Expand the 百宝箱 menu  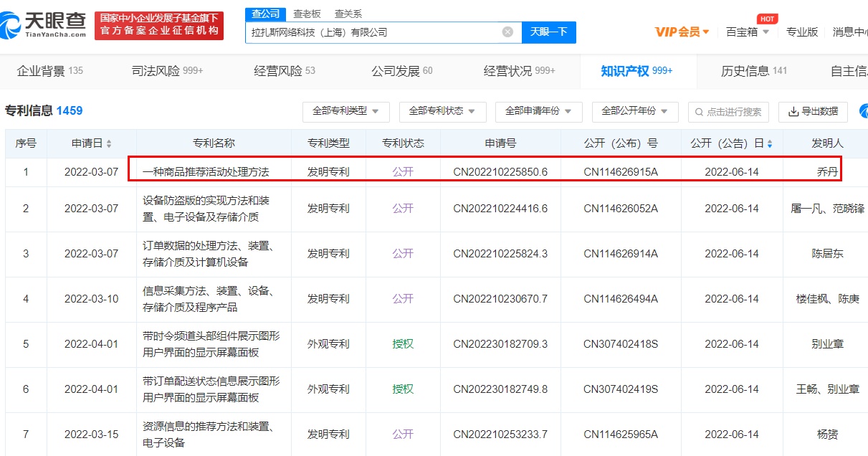[x=748, y=32]
